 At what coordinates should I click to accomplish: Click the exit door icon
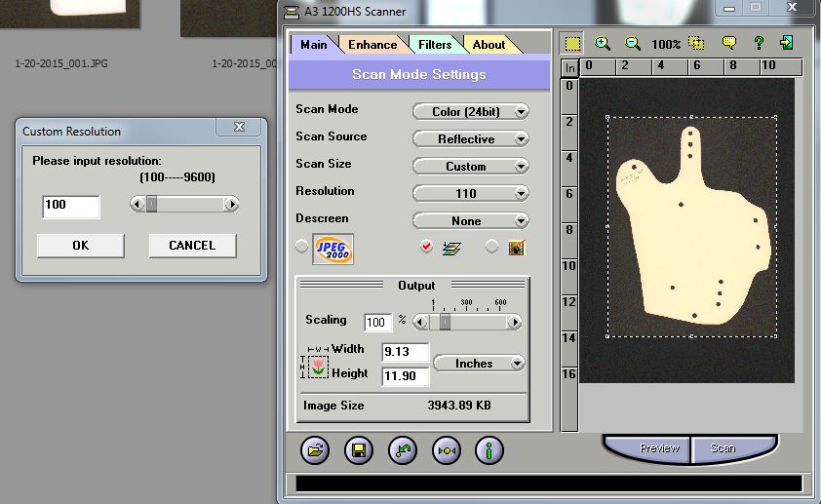[x=787, y=44]
